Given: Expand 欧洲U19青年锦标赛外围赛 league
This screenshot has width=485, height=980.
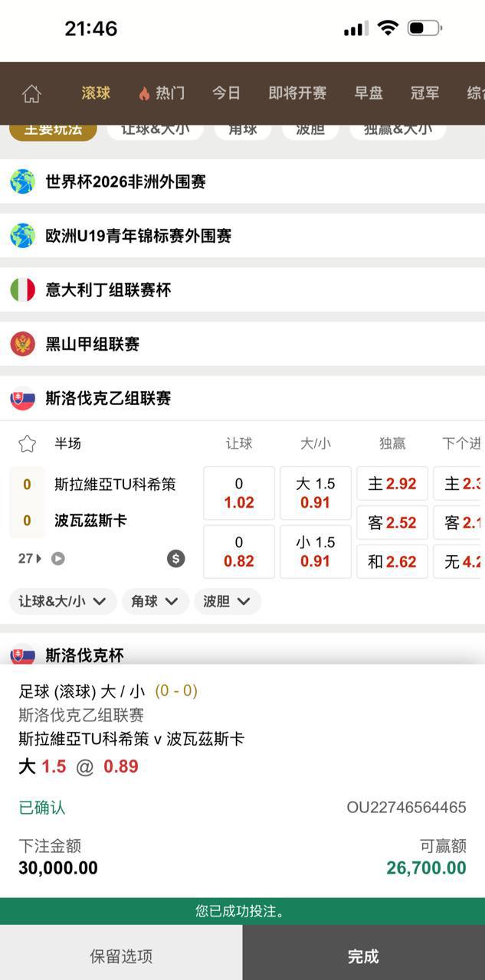Looking at the screenshot, I should (138, 236).
